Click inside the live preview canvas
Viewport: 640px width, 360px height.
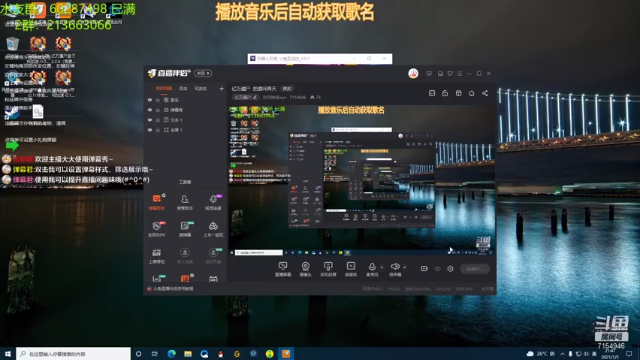coord(361,180)
